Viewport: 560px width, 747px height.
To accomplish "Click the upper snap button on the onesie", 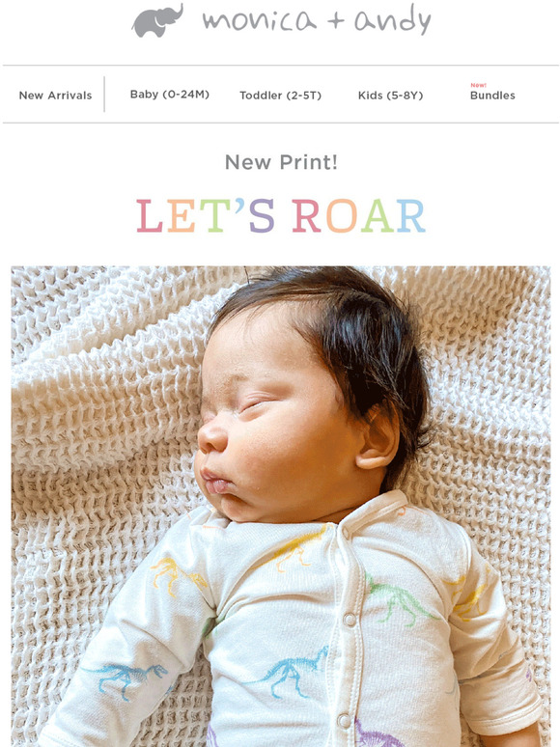I will pyautogui.click(x=349, y=620).
